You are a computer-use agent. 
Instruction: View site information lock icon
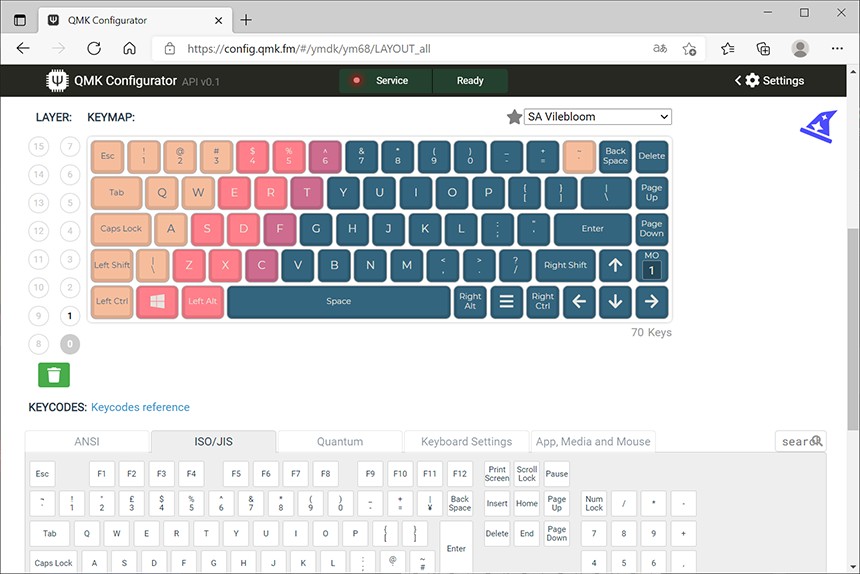[x=170, y=49]
